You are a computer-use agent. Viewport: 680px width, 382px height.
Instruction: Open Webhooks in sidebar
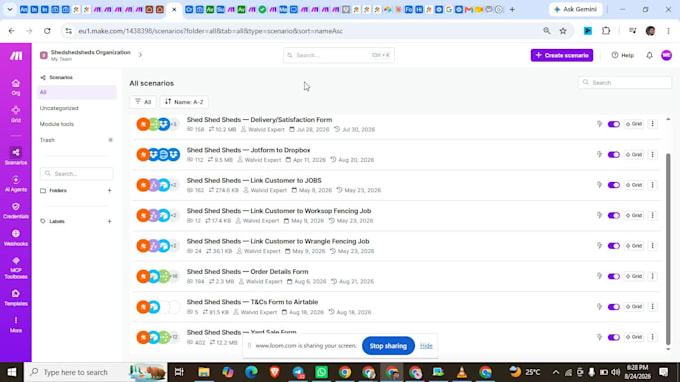16,238
